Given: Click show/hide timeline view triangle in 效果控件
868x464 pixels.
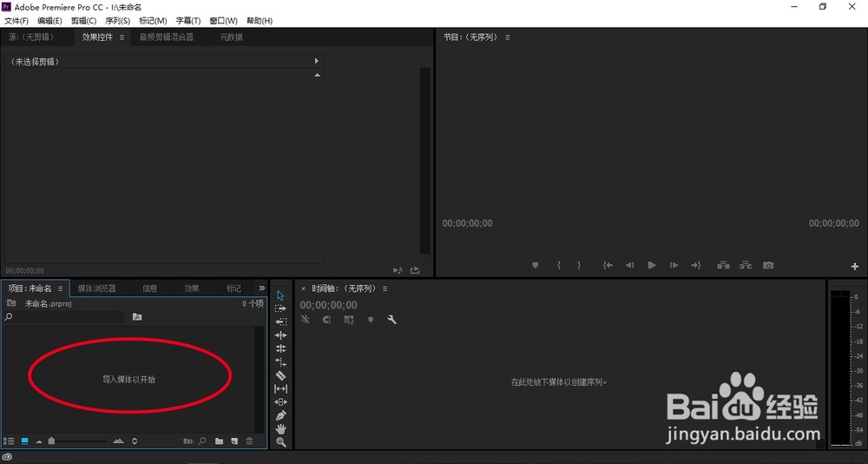Looking at the screenshot, I should point(317,61).
